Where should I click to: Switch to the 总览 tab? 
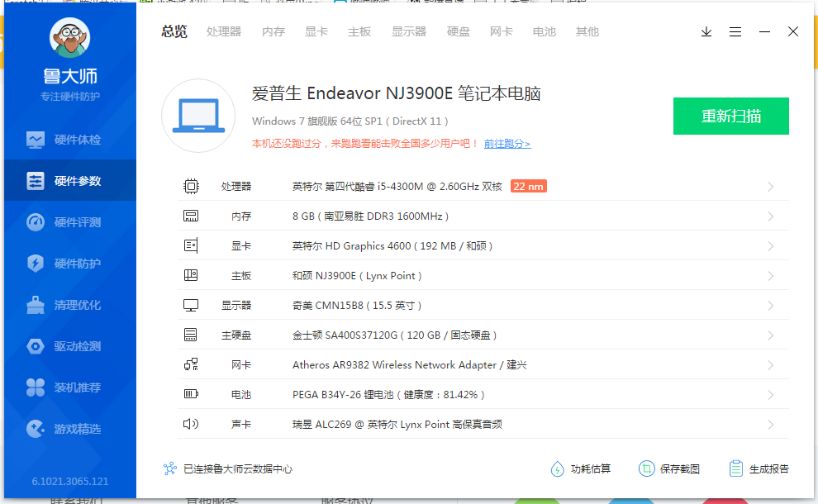[x=174, y=32]
